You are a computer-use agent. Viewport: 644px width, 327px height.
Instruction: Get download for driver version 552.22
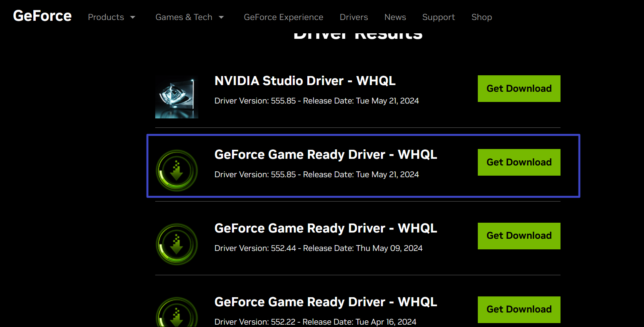point(519,309)
